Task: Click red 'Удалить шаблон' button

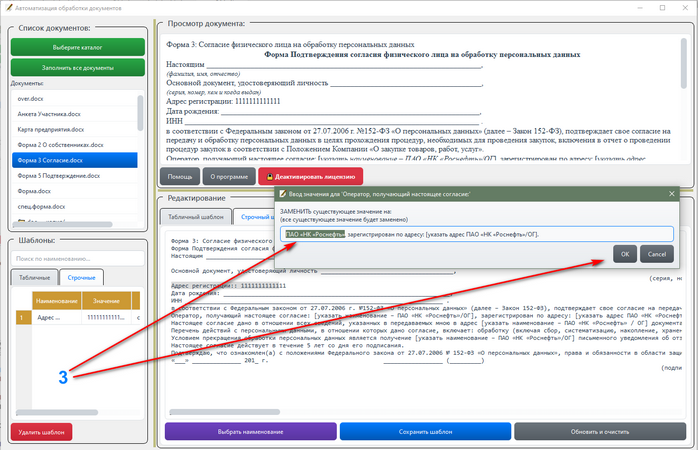Action: point(41,432)
